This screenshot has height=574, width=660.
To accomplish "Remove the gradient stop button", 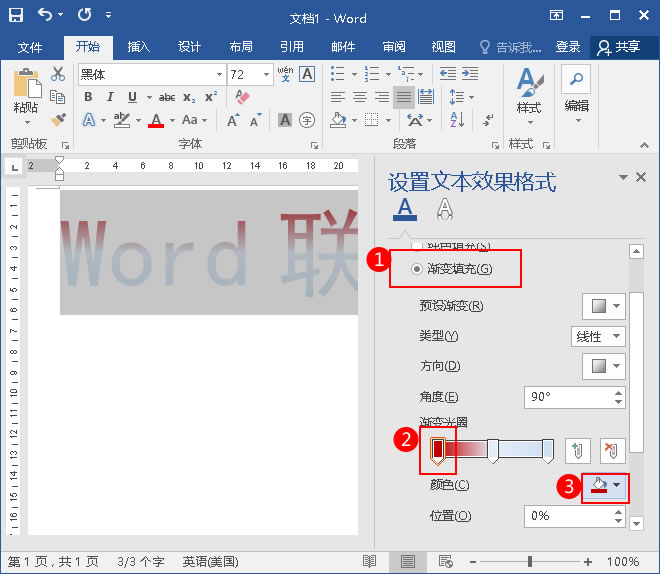I will coord(612,450).
